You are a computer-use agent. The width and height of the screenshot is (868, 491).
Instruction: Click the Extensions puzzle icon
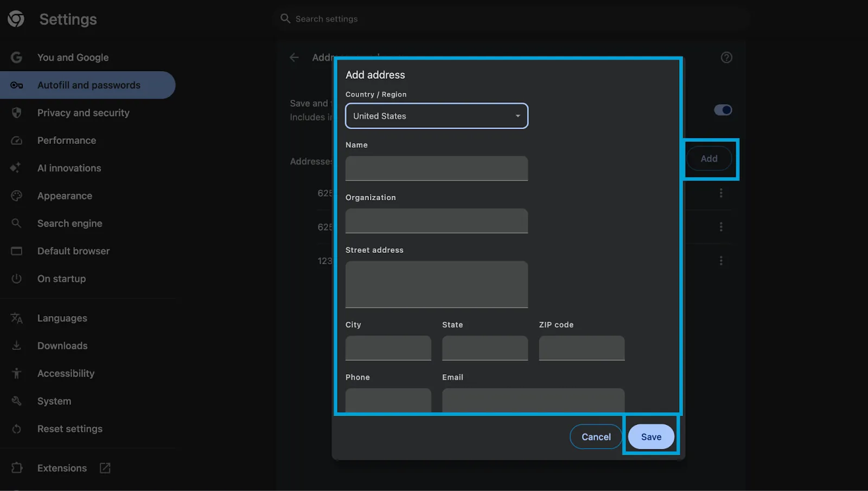[17, 468]
